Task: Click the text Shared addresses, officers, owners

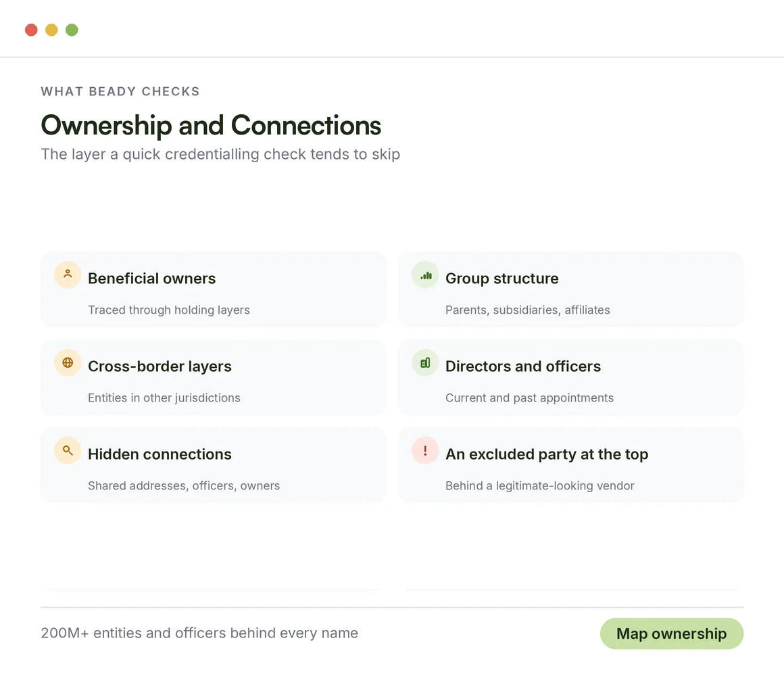Action: 184,486
